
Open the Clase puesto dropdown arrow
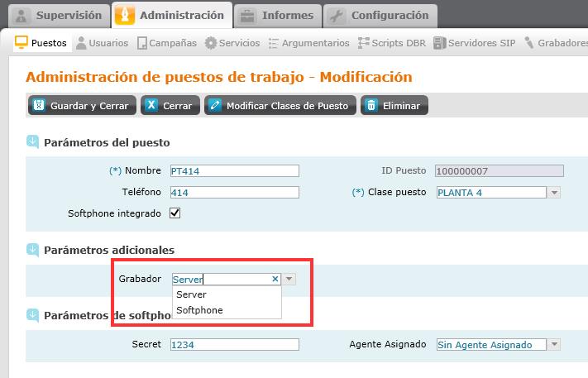point(554,193)
